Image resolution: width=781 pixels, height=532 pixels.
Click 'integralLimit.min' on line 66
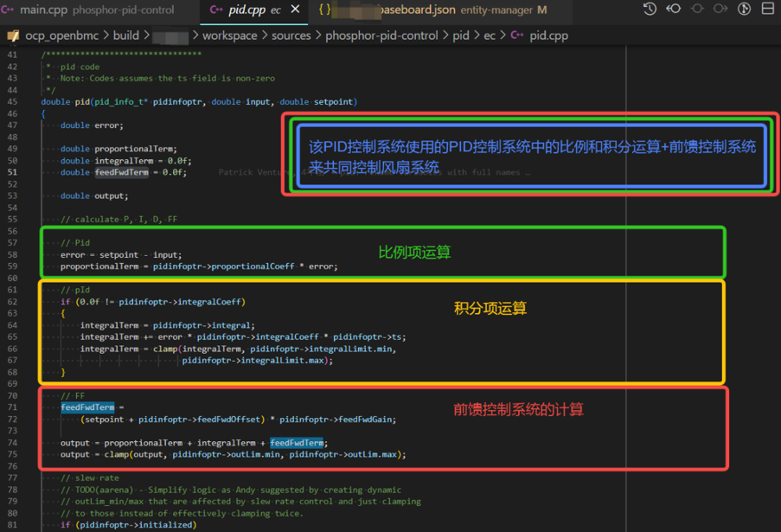tap(350, 349)
